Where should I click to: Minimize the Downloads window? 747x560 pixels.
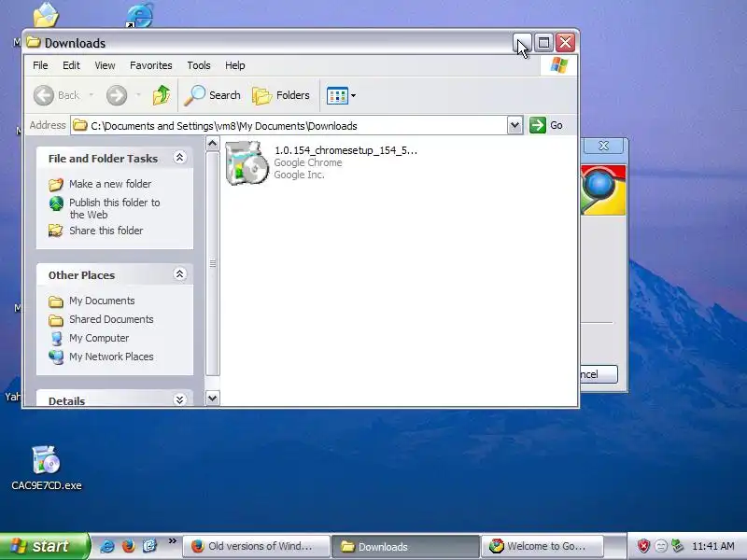pos(522,43)
